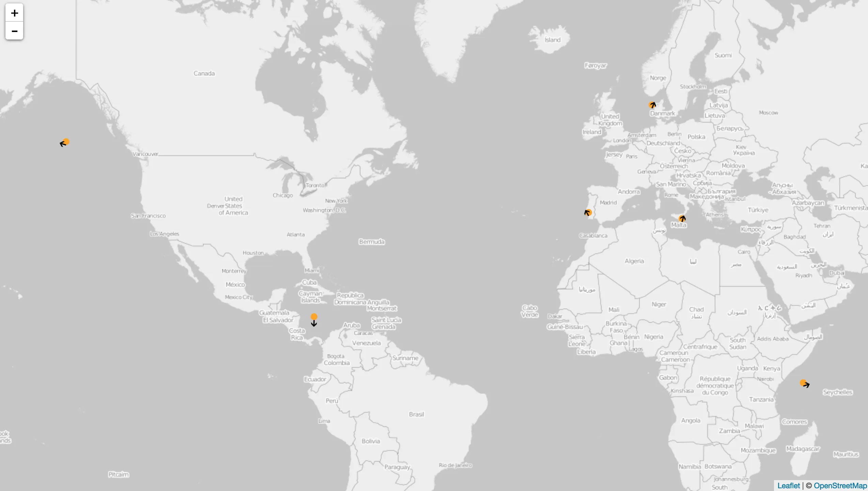Click the Türkiye country label
Viewport: 868px width, 491px height.
point(758,210)
